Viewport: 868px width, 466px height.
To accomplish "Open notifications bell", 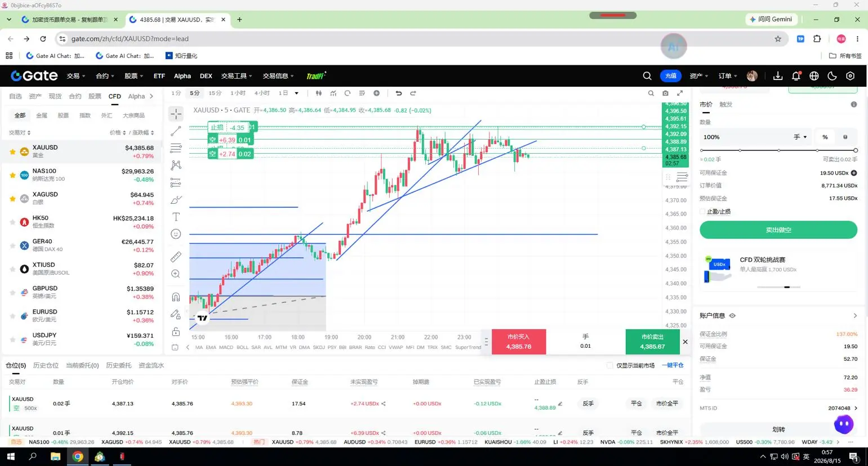I will [796, 76].
